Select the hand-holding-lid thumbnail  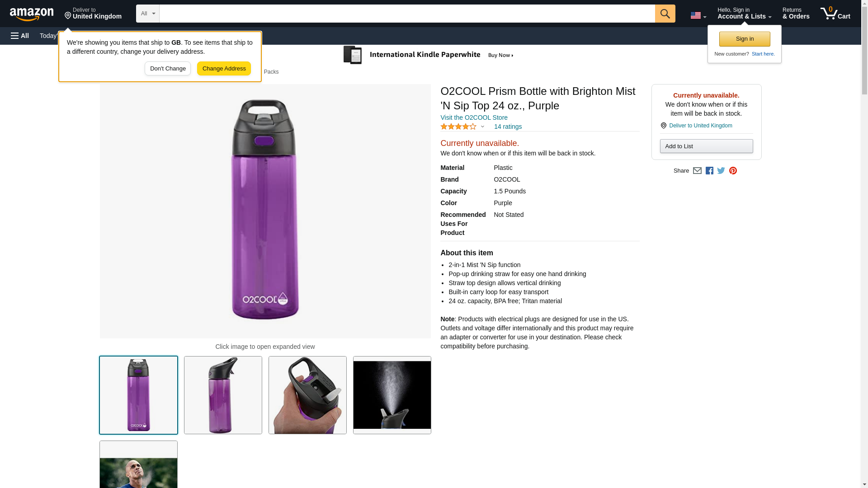[x=307, y=395]
